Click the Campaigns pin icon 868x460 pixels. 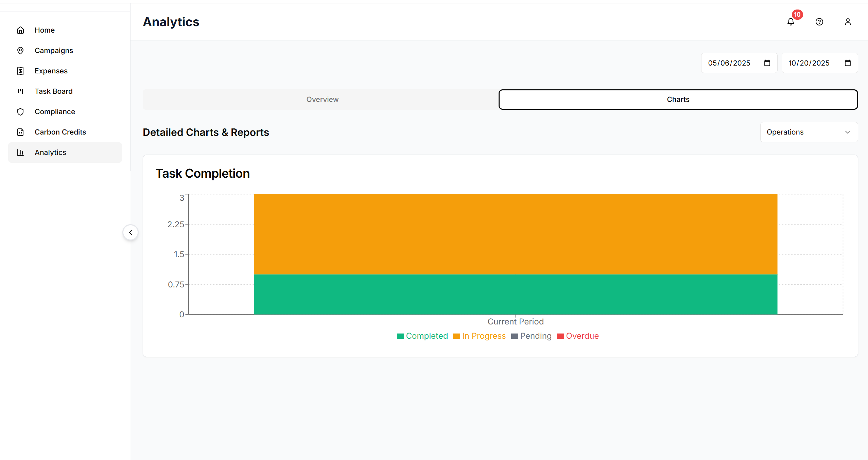click(20, 51)
